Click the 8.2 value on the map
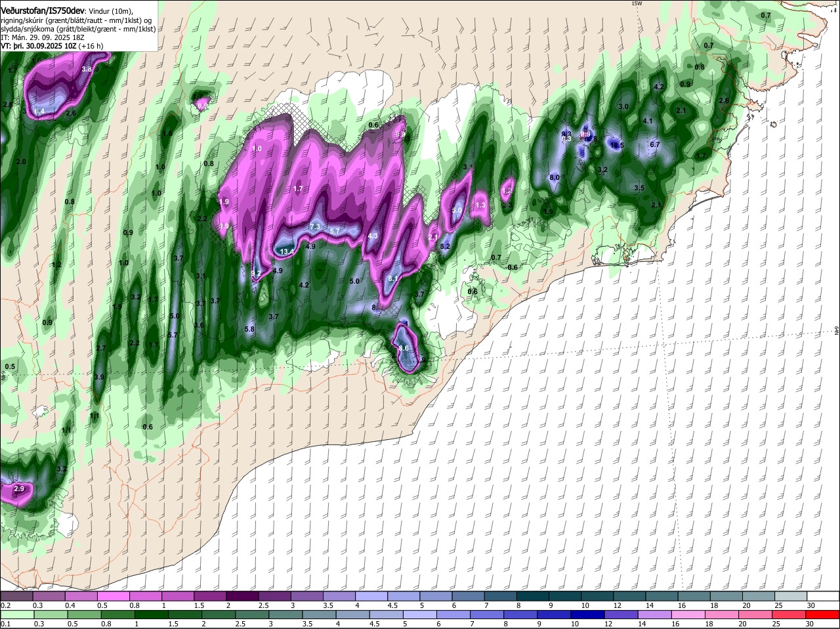Viewport: 840px width, 629px height. pos(445,246)
